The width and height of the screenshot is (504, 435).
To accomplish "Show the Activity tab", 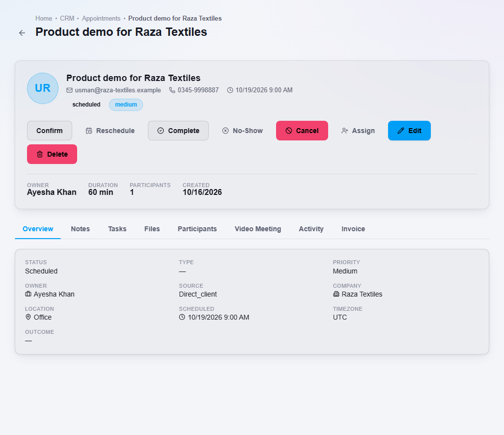I will click(311, 229).
